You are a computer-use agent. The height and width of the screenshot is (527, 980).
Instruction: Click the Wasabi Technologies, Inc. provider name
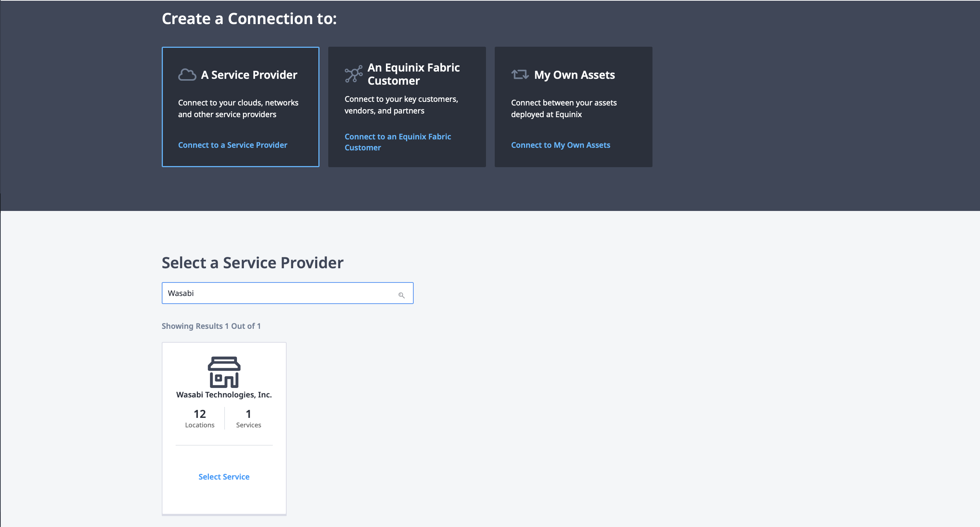coord(224,395)
